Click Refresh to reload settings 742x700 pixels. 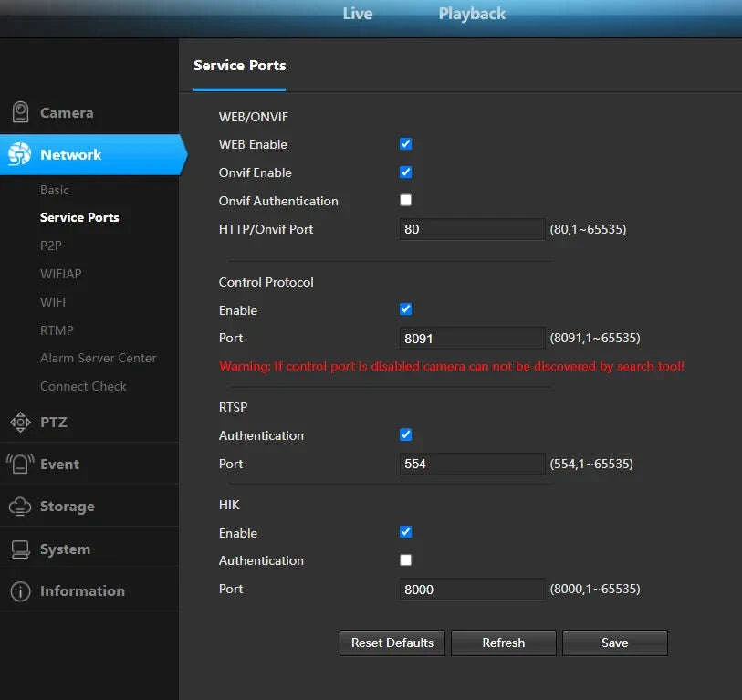pyautogui.click(x=503, y=643)
